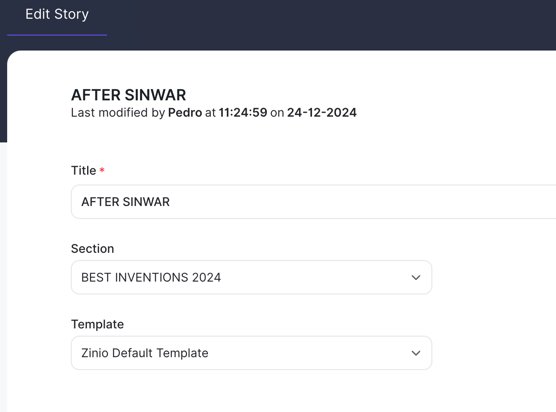Click the purple underline below Edit Story
Viewport: 556px width, 412px height.
57,35
